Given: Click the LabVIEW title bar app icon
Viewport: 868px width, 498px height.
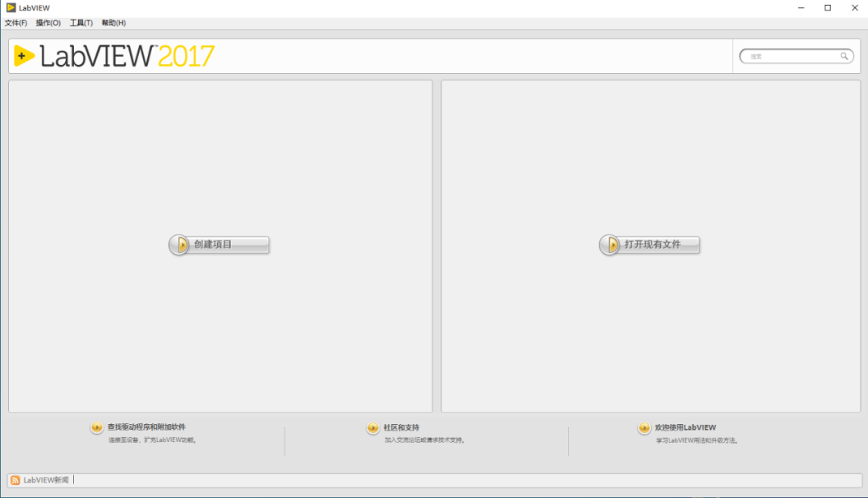Looking at the screenshot, I should tap(10, 8).
